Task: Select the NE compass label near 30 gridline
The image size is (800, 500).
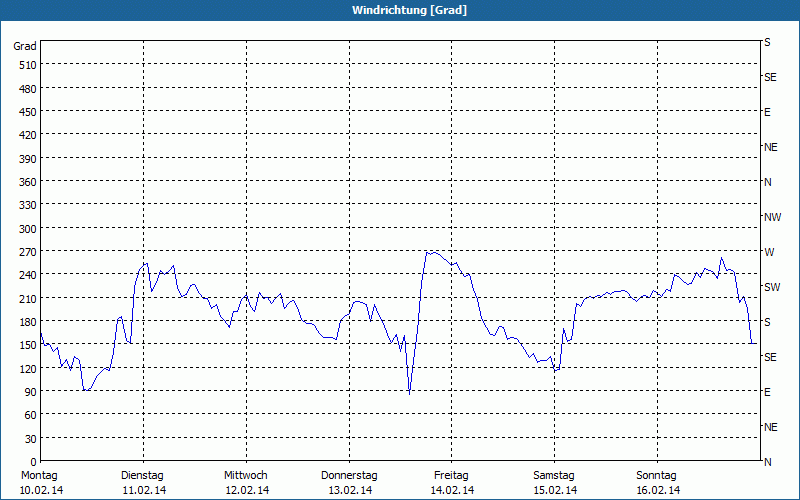Action: [x=770, y=427]
